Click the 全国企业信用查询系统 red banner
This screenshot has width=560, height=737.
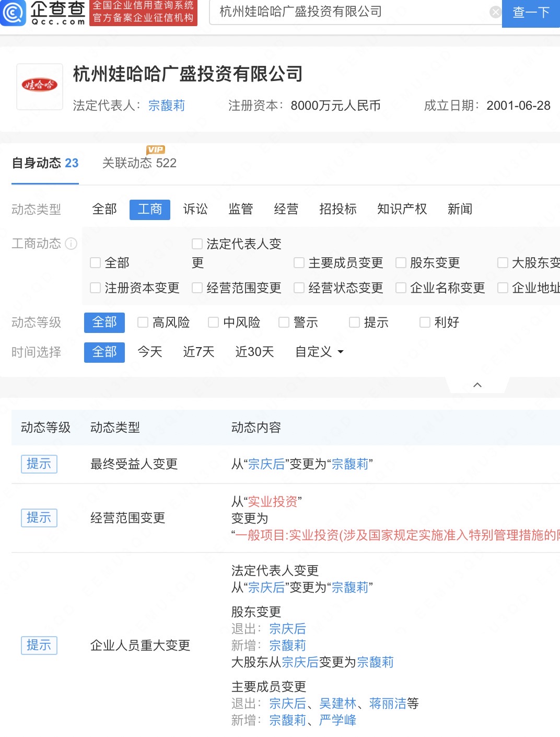(x=143, y=12)
